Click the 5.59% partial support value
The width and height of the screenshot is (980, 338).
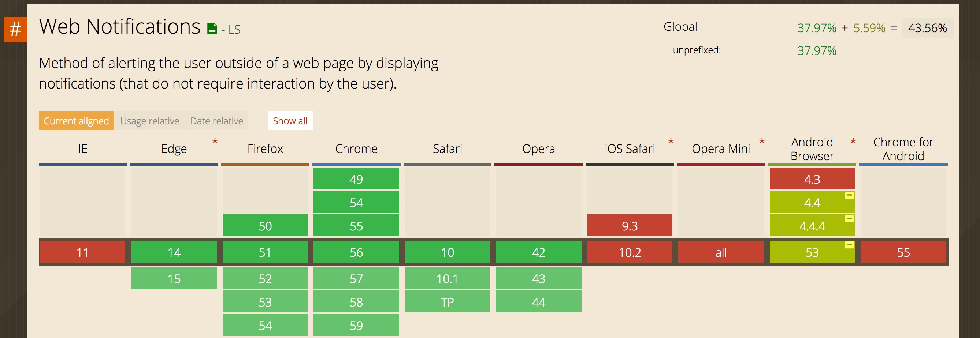coord(869,28)
